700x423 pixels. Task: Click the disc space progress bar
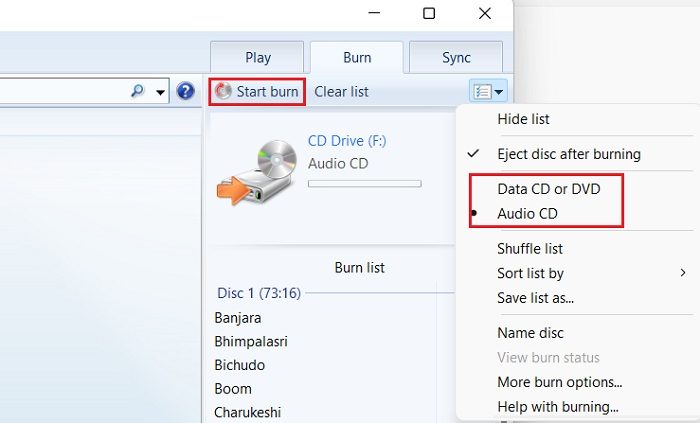(x=365, y=184)
